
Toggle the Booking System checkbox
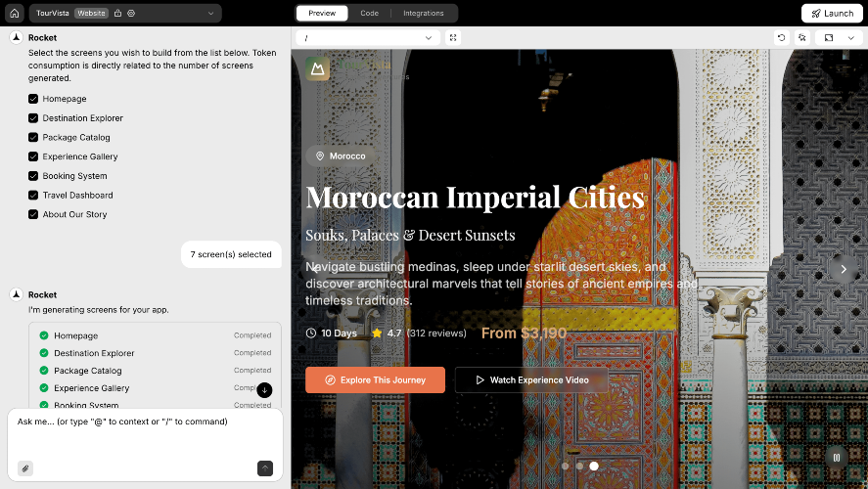(33, 176)
